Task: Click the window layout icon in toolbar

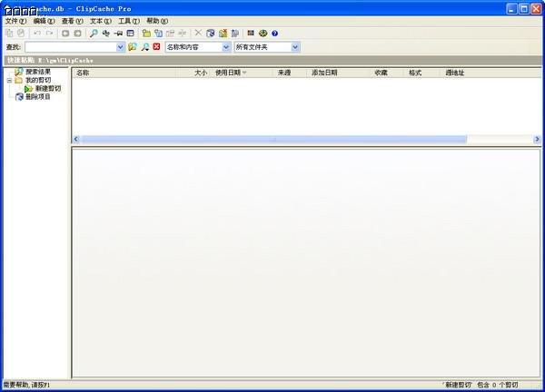Action: pos(130,34)
